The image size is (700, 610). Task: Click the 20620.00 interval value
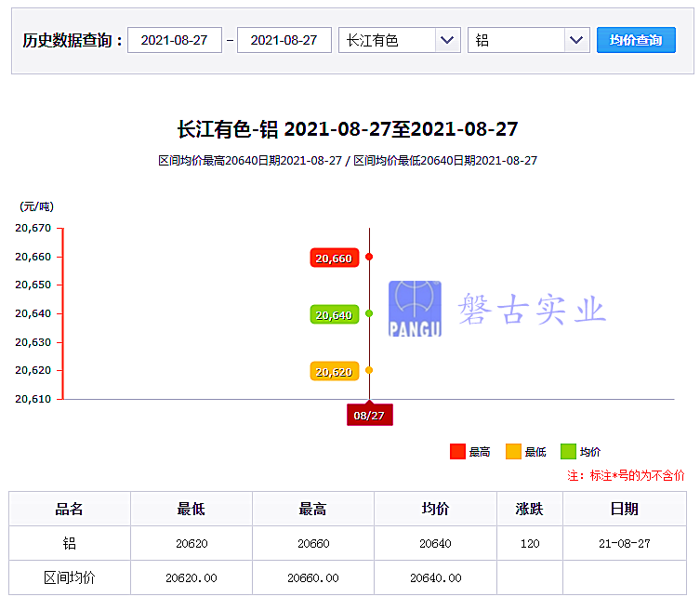point(192,577)
